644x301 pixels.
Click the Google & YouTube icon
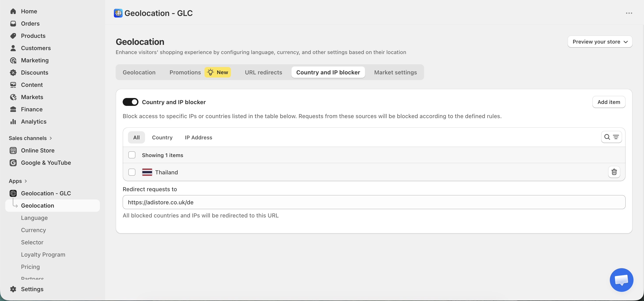13,163
